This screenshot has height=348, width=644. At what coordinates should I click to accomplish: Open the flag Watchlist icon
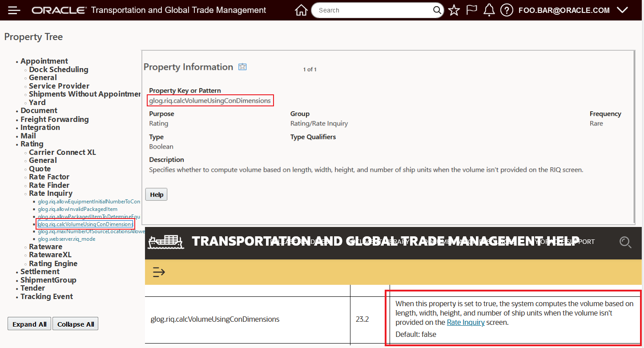click(x=471, y=10)
